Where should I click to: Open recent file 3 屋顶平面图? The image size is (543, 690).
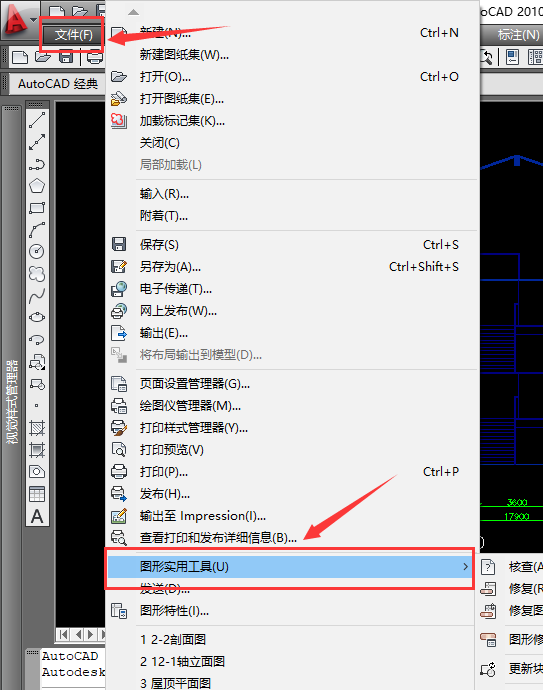tap(292, 683)
